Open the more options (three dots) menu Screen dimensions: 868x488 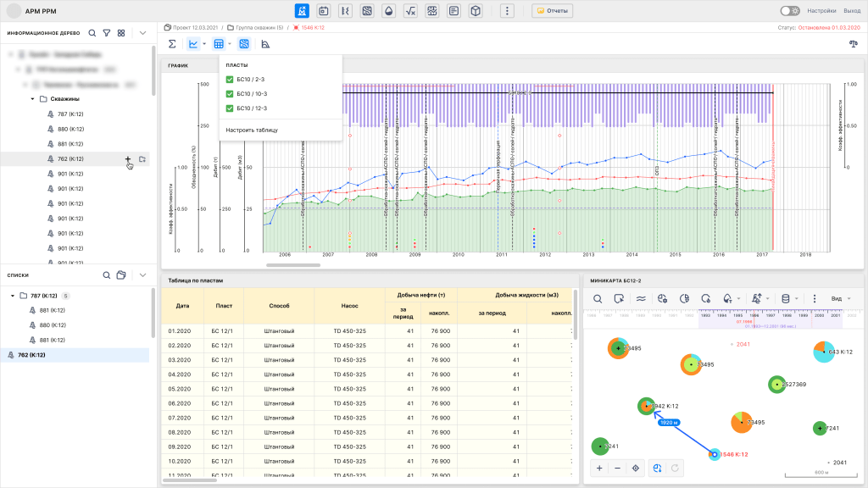tap(507, 11)
